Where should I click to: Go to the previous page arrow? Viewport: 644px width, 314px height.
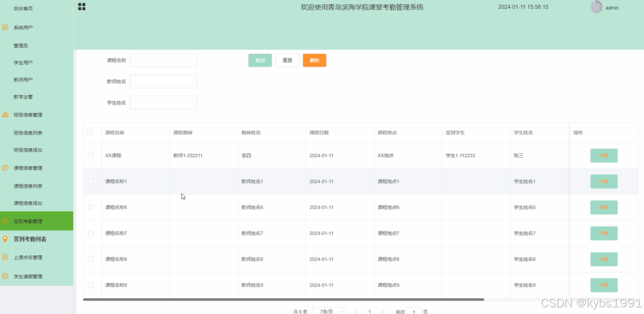(x=356, y=311)
